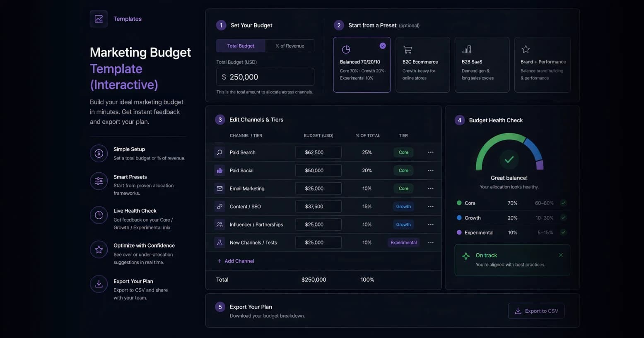Click the Total Budget input showing 250,000
Viewport: 644px width, 338px height.
(x=265, y=77)
